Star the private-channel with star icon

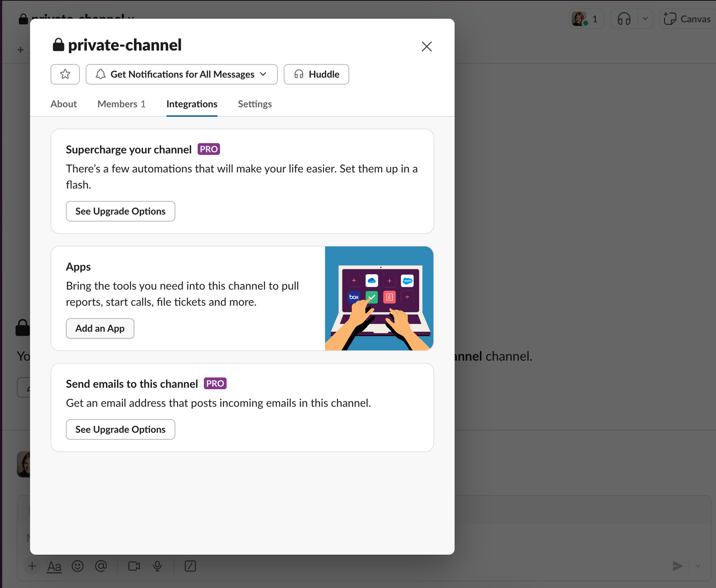click(65, 74)
